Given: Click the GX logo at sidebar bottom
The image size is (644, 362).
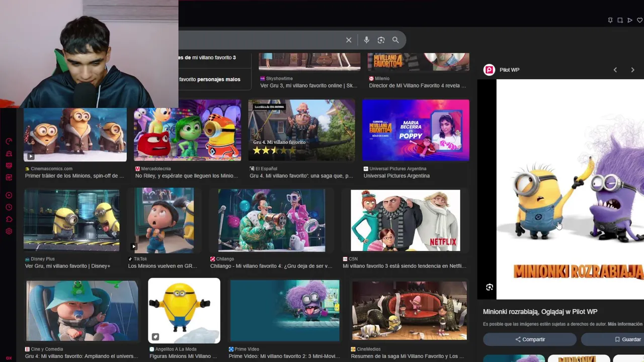Looking at the screenshot, I should pyautogui.click(x=9, y=358).
